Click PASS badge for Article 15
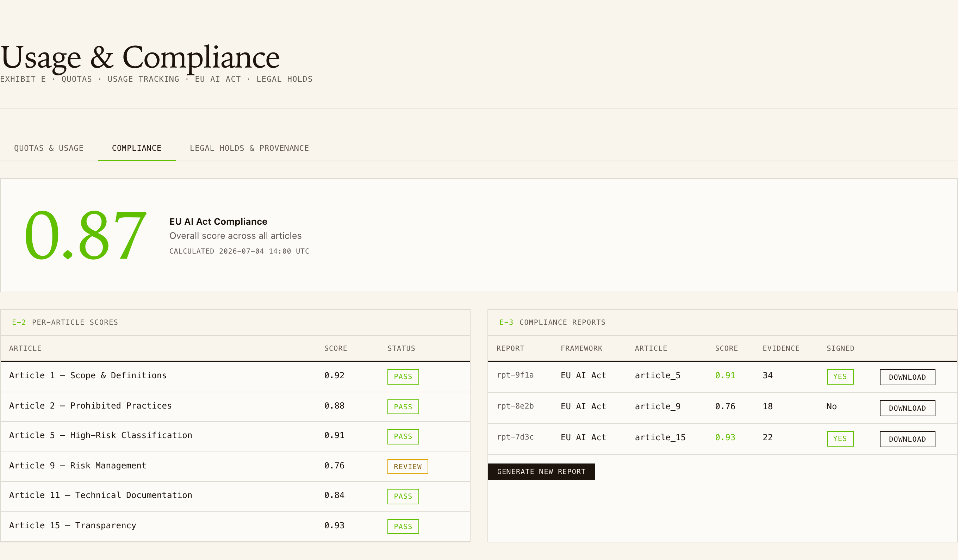 (403, 527)
